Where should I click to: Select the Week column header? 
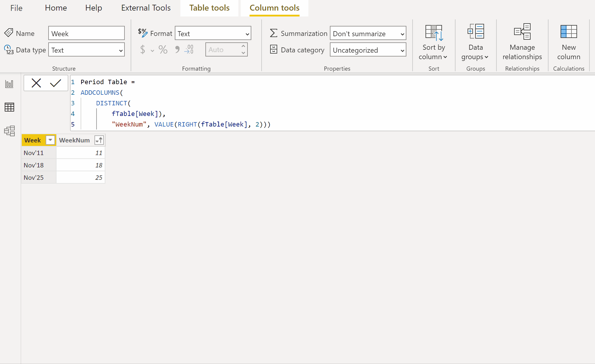(x=33, y=140)
